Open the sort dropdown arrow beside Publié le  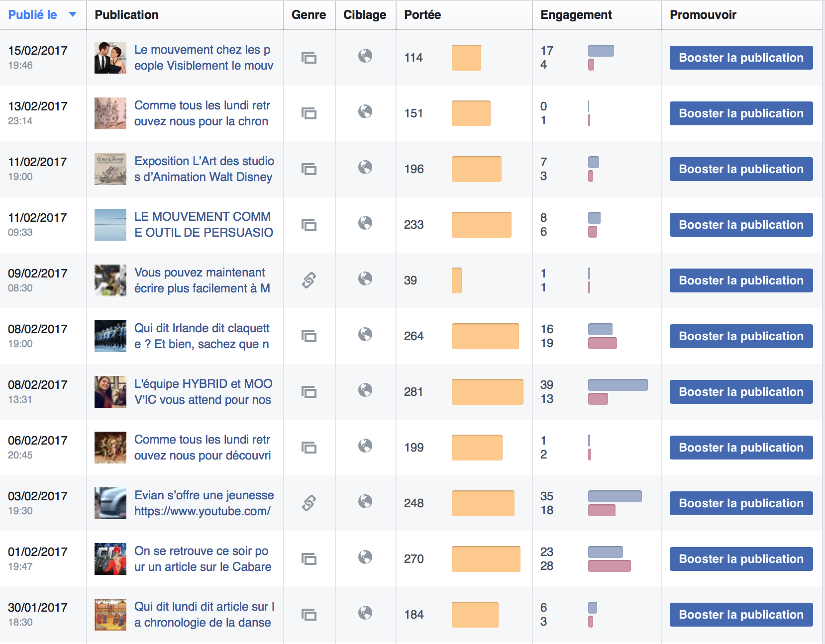[x=73, y=14]
